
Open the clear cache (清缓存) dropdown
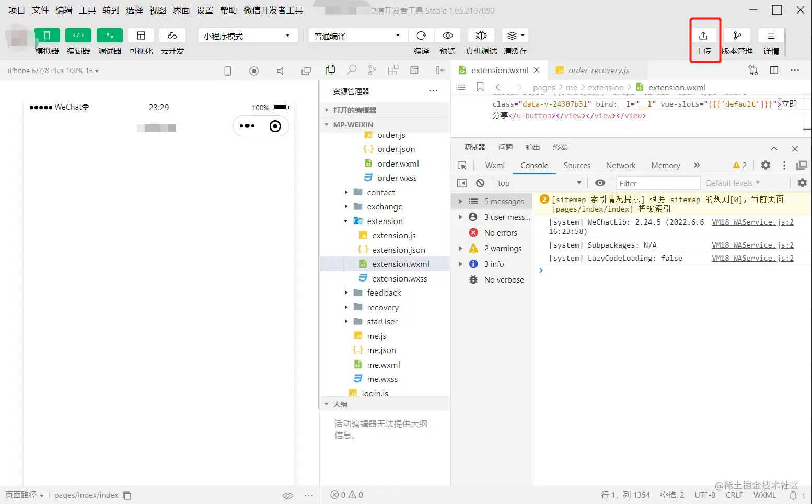coord(515,36)
